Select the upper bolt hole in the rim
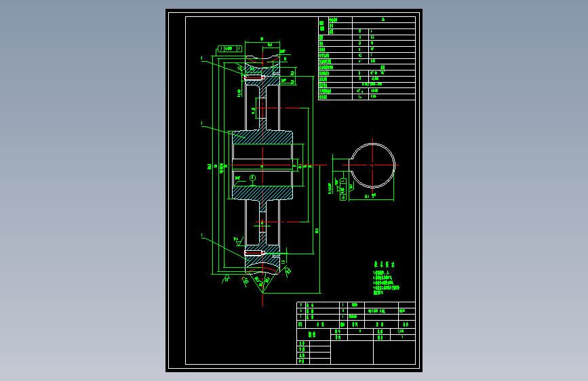 tap(254, 78)
